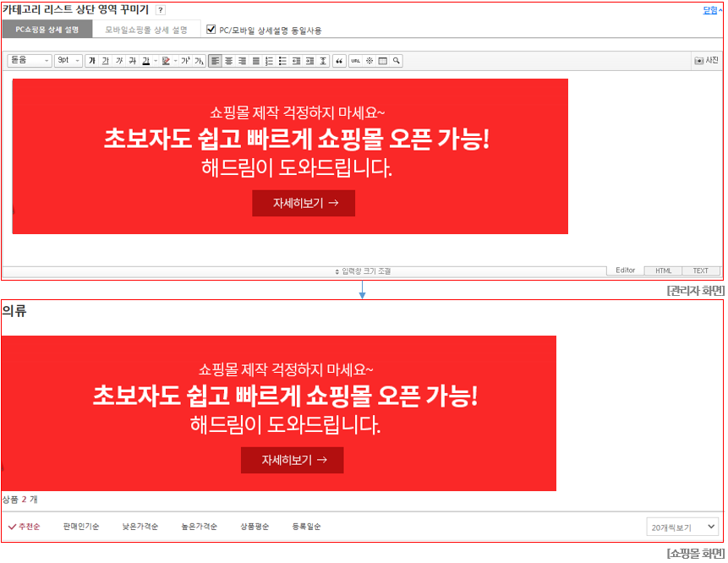Sort products by 낮은가격순
Image resolution: width=728 pixels, height=563 pixels.
(140, 527)
